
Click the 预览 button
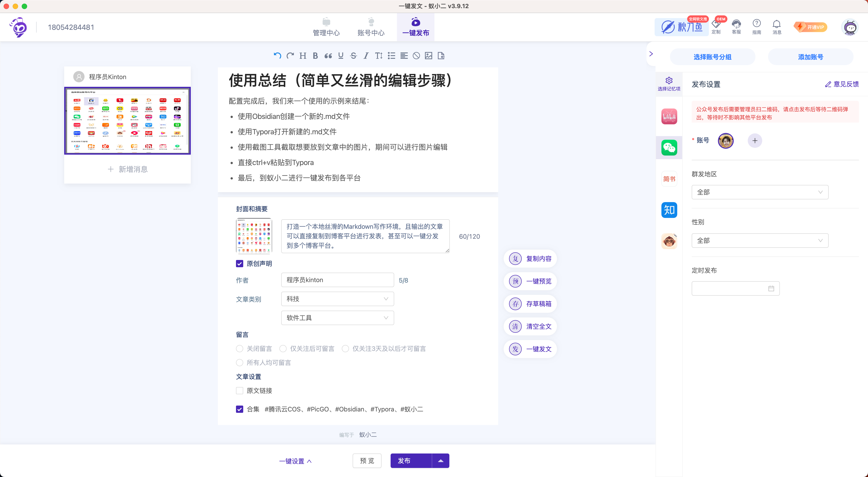click(x=367, y=460)
